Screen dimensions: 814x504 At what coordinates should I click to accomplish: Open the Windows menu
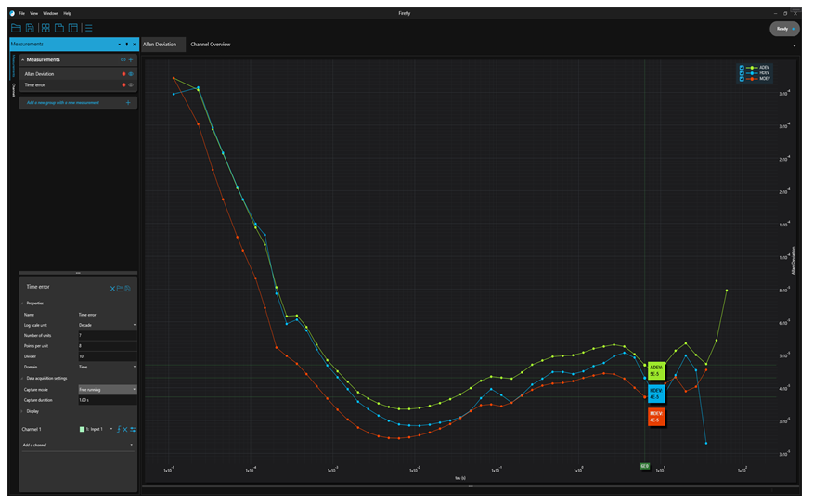click(x=50, y=13)
